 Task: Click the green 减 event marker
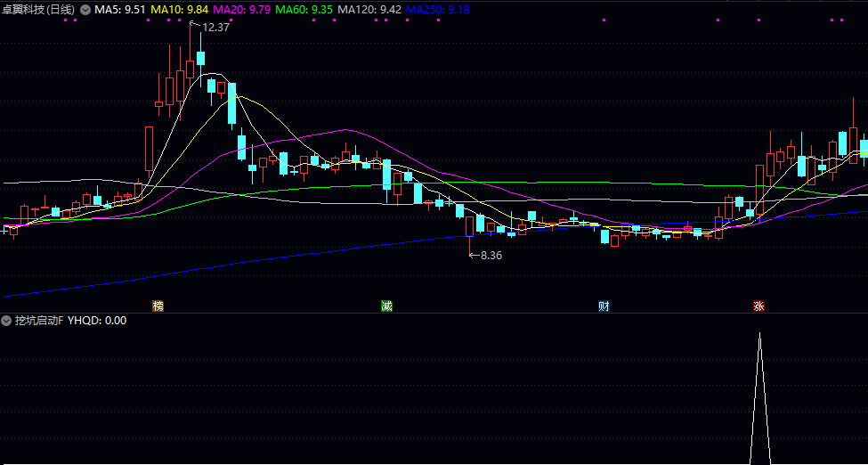click(x=386, y=306)
